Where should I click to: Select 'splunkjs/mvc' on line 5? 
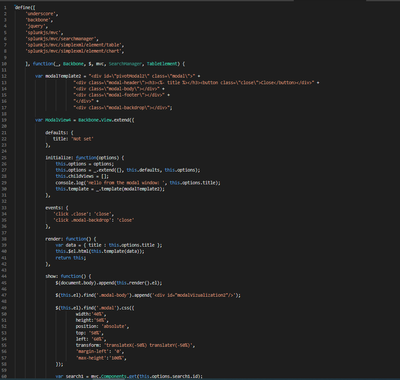(44, 33)
